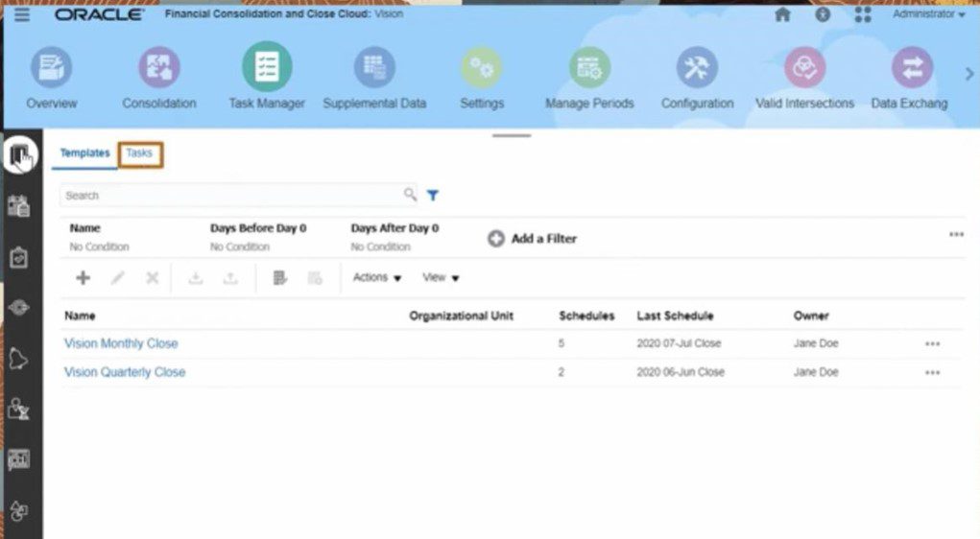Open the Consolidation card
The image size is (980, 539).
click(159, 79)
